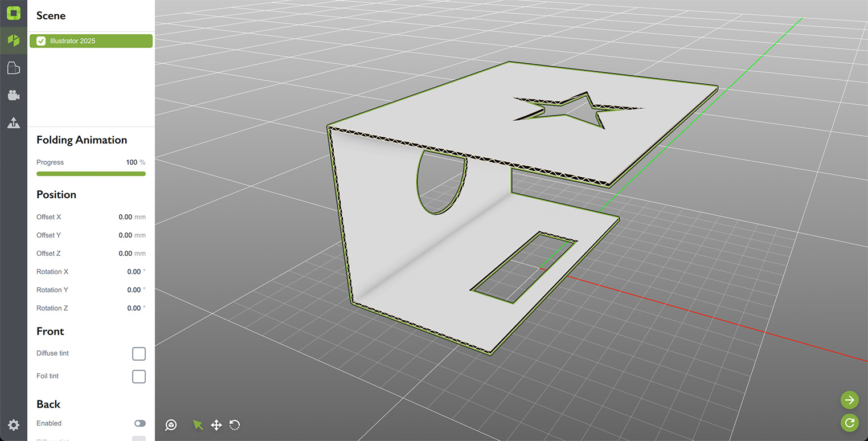Open the dieline shape sidebar icon
Image resolution: width=868 pixels, height=441 pixels.
[x=14, y=68]
